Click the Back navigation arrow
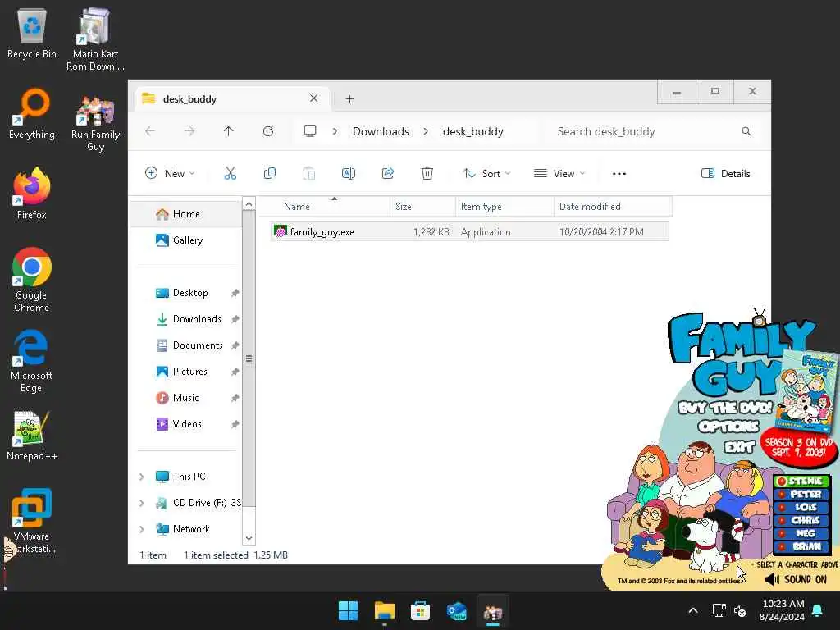This screenshot has width=840, height=630. 150,131
